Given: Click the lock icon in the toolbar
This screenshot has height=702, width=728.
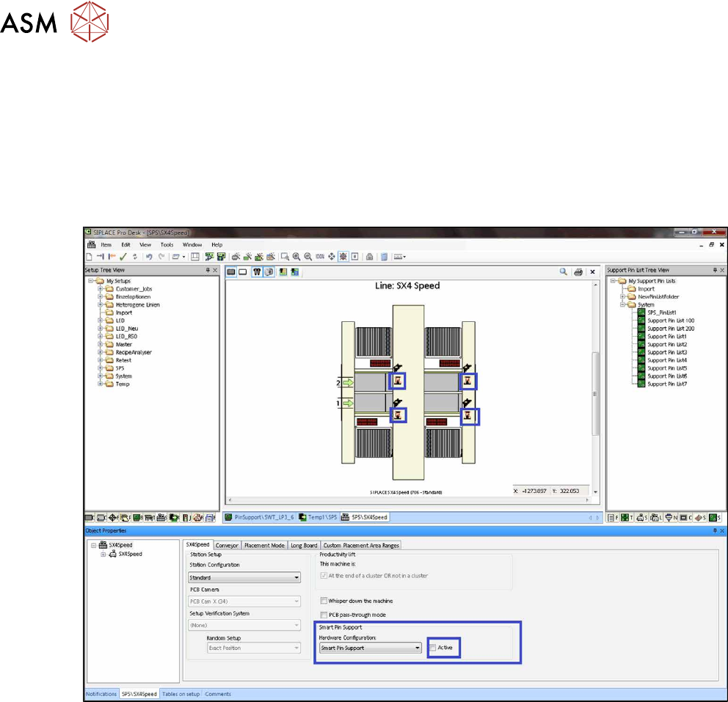Looking at the screenshot, I should [x=370, y=257].
